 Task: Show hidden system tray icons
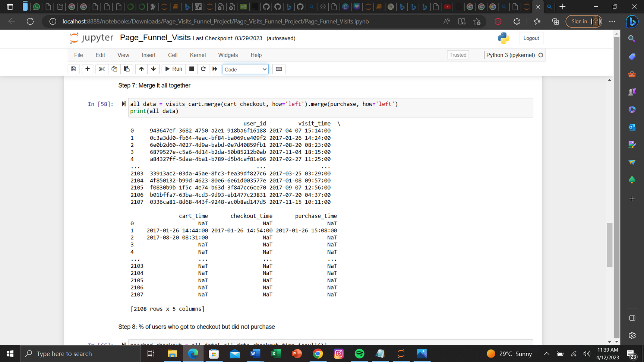[x=546, y=353]
